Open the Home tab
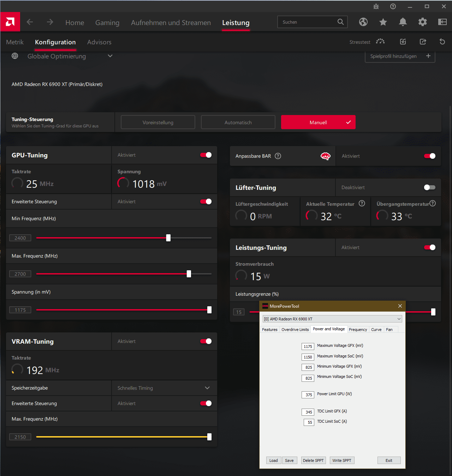 (75, 23)
